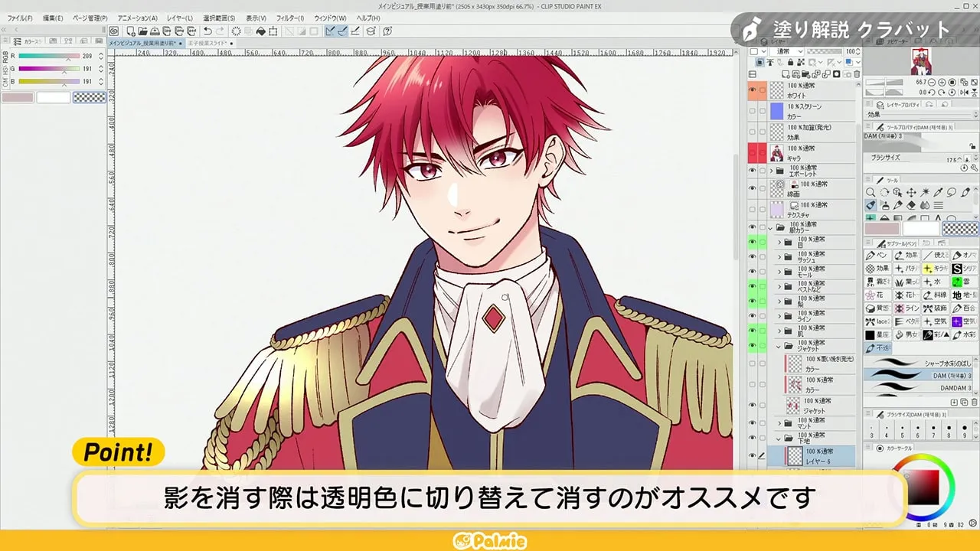Select the DAM brush in the brush list

pyautogui.click(x=919, y=375)
